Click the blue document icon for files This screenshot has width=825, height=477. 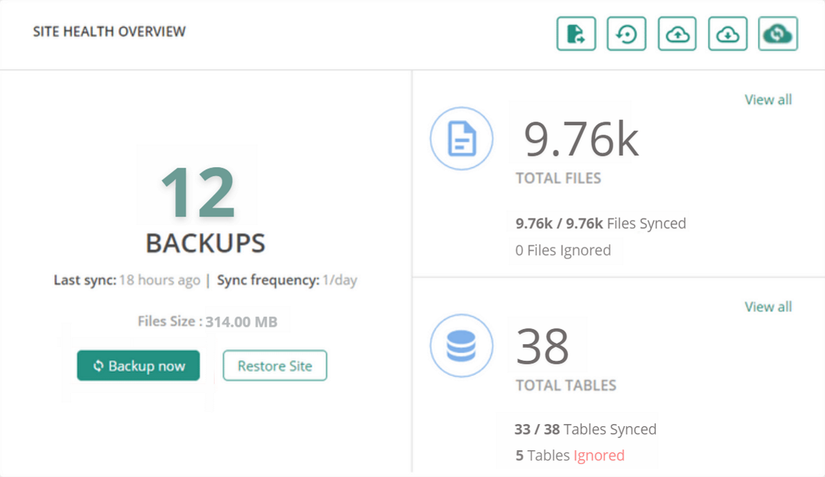(461, 138)
